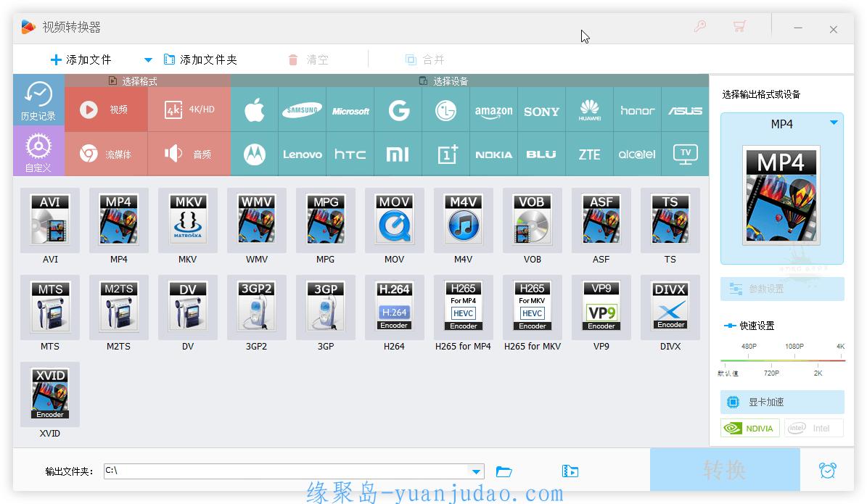This screenshot has height=504, width=867.
Task: Set the 快速设置 resolution quality slider
Action: coord(782,360)
